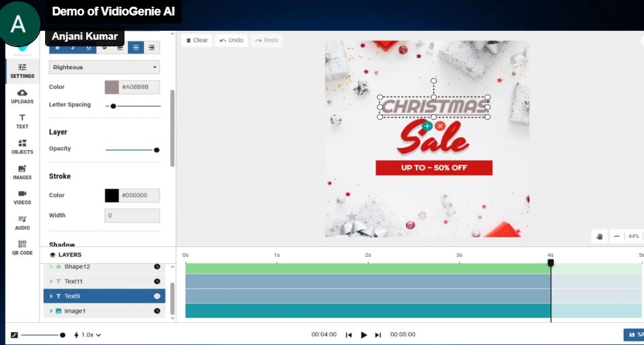Click the clock icon on Text9 layer
Screen dimensions: 644x345
[157, 296]
